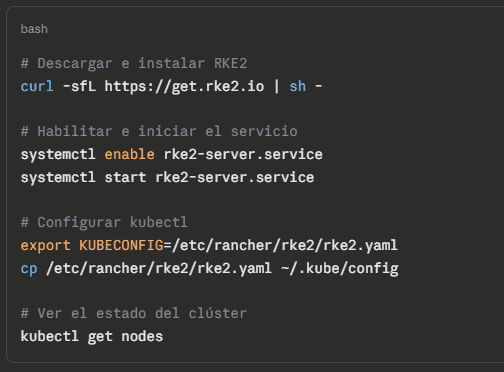Click the blue cp command
This screenshot has width=504, height=372.
(29, 269)
